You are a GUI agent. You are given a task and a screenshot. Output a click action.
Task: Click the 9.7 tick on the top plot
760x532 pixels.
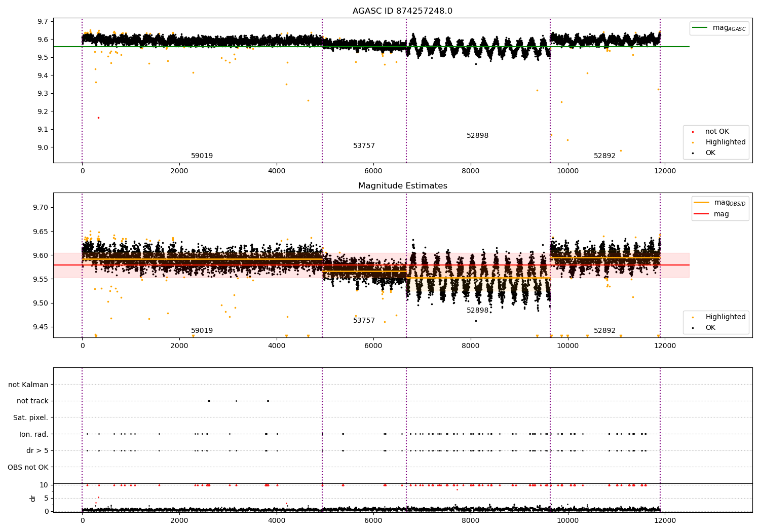coord(43,21)
